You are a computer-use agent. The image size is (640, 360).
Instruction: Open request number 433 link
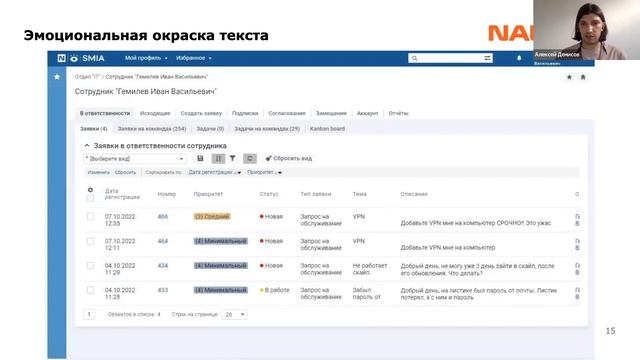pyautogui.click(x=163, y=290)
